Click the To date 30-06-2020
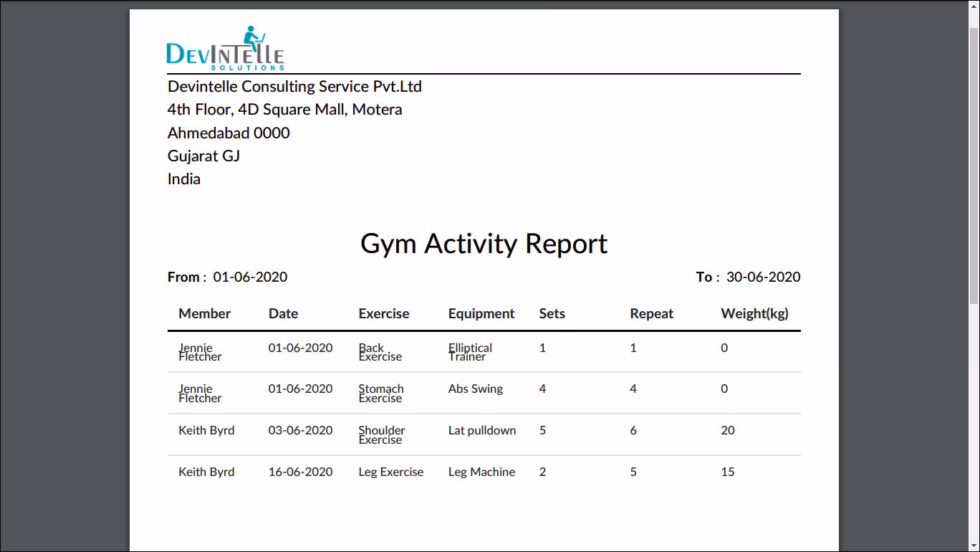 tap(763, 277)
